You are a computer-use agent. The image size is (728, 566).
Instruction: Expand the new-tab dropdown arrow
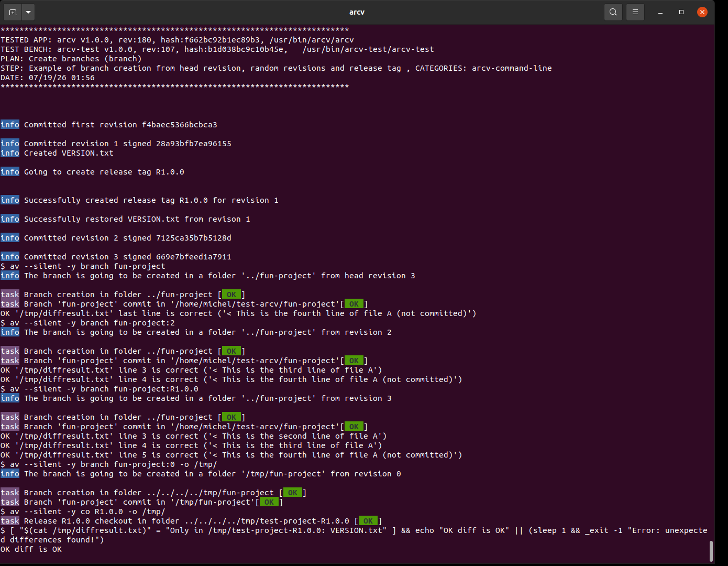pyautogui.click(x=28, y=12)
